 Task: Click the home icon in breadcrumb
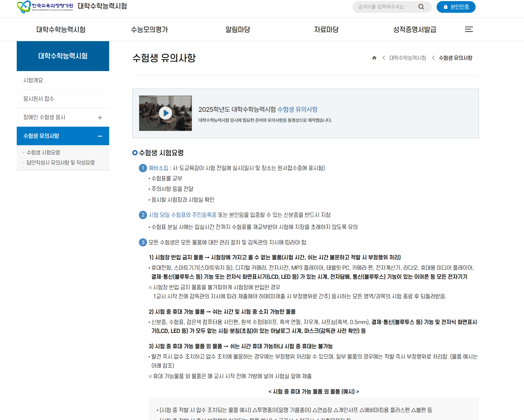pos(374,58)
